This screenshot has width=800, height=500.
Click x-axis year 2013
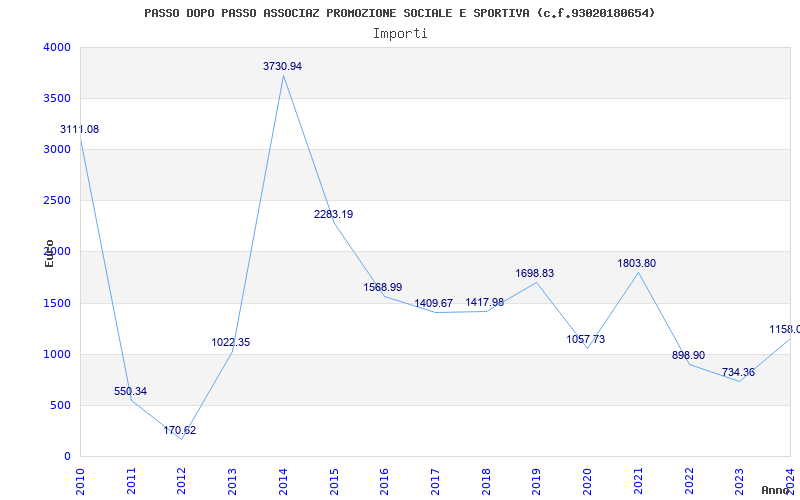[232, 481]
